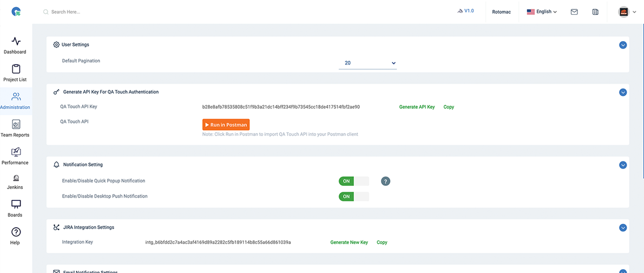The height and width of the screenshot is (273, 644).
Task: Click the Help menu label
Action: pos(15,243)
